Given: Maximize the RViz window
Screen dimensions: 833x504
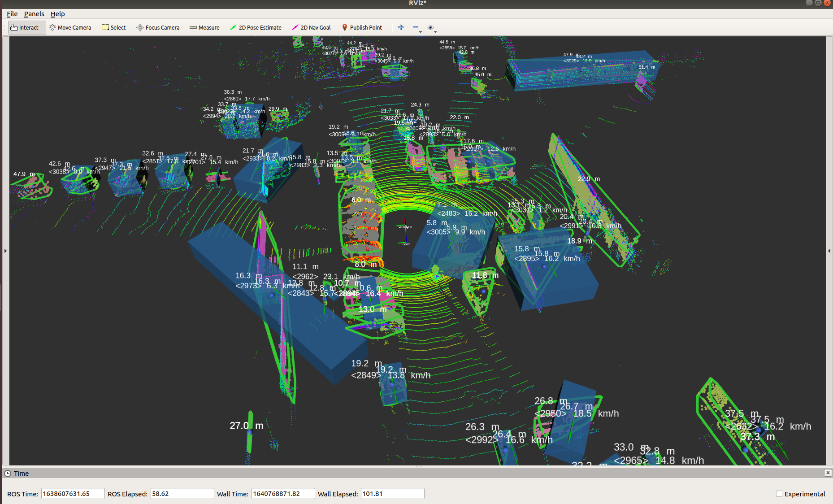Looking at the screenshot, I should coord(818,3).
